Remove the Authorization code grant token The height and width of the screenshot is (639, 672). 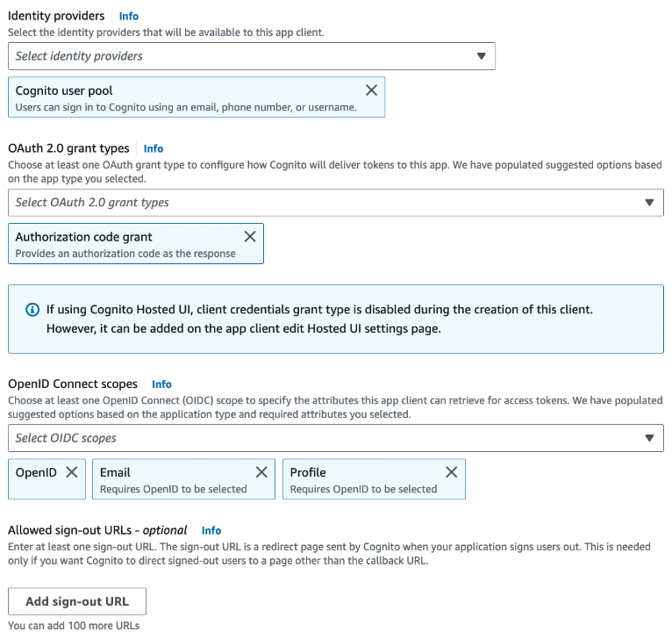pyautogui.click(x=250, y=236)
